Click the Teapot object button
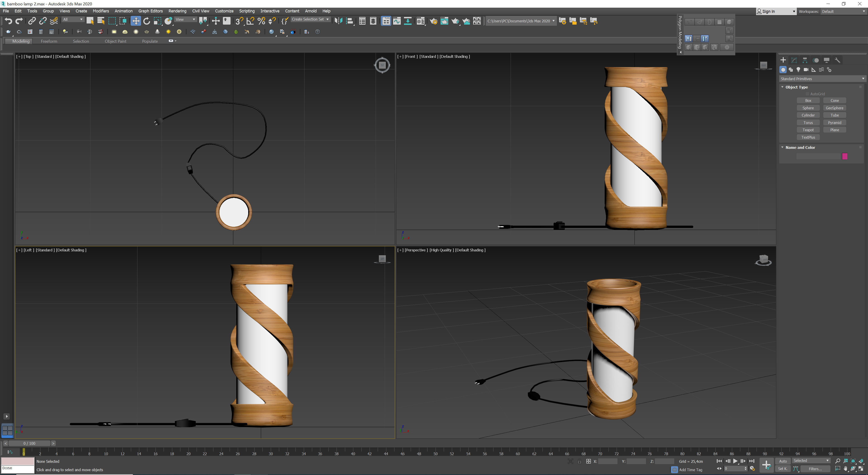This screenshot has height=475, width=868. (808, 130)
